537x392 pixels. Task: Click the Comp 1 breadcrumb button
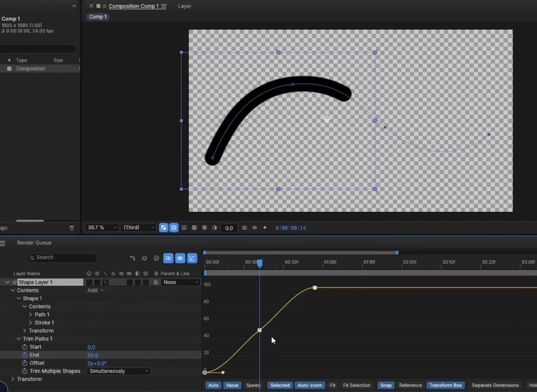click(x=98, y=17)
